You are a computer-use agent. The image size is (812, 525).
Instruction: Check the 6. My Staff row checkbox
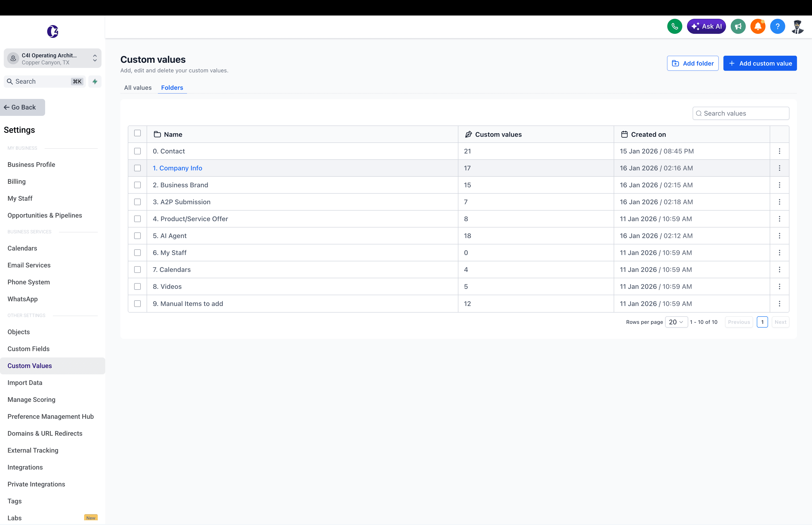[137, 253]
